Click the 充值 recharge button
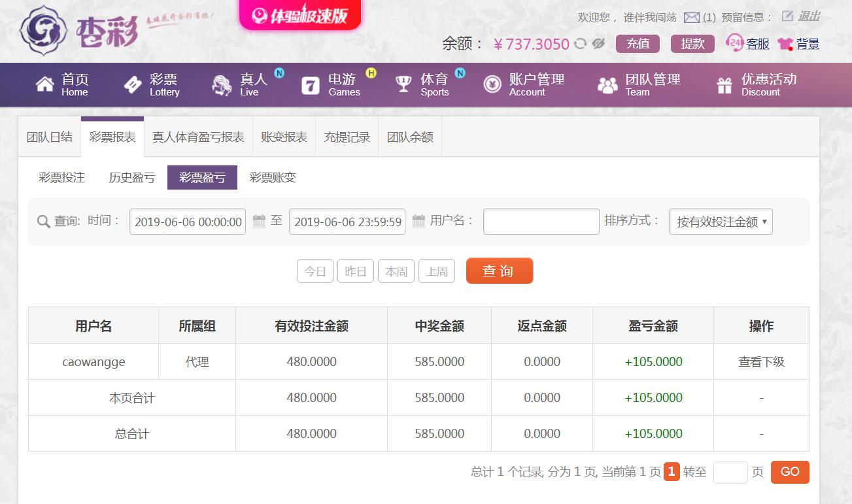 point(638,44)
